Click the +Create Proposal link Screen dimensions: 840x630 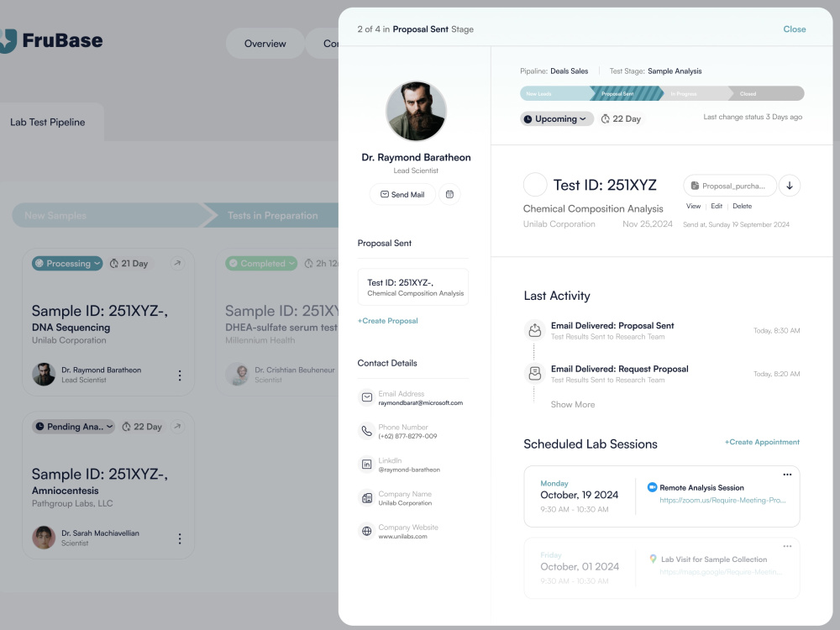pos(387,321)
